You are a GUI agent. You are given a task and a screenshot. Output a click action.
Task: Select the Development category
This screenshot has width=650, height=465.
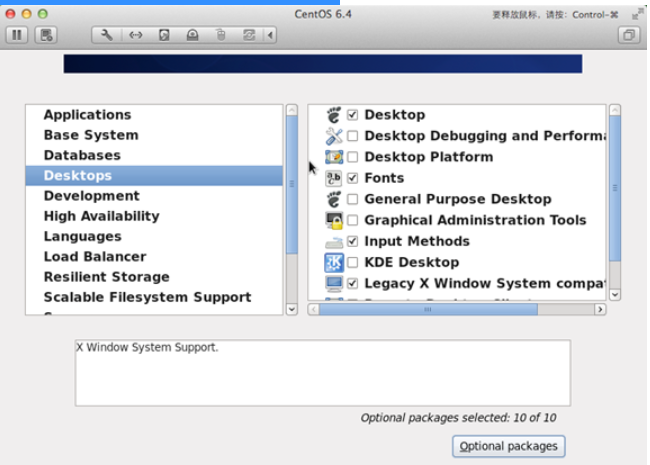(x=91, y=196)
